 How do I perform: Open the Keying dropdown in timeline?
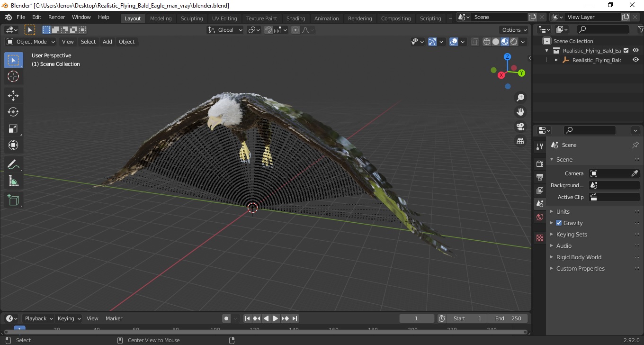[69, 318]
